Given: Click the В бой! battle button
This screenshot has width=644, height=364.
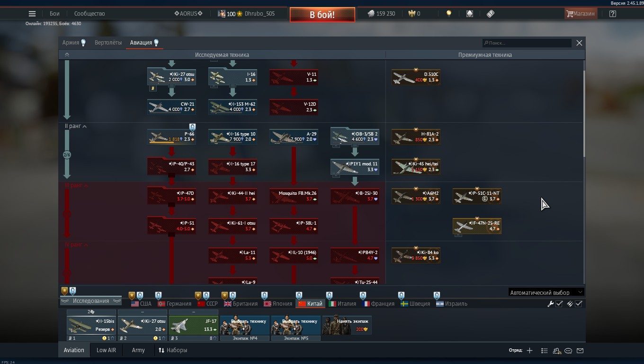Looking at the screenshot, I should coord(322,15).
